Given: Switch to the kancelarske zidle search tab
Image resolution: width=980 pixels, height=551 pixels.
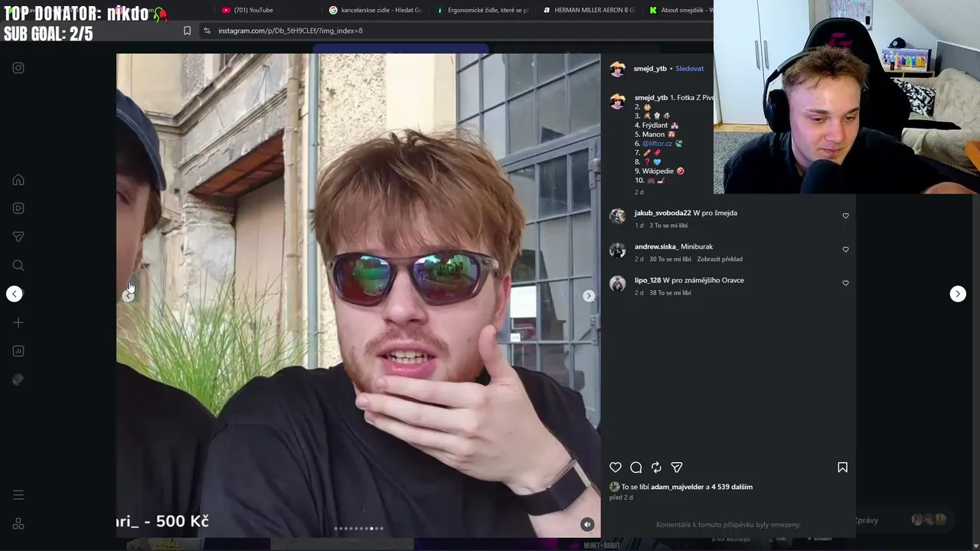Looking at the screenshot, I should pyautogui.click(x=375, y=10).
